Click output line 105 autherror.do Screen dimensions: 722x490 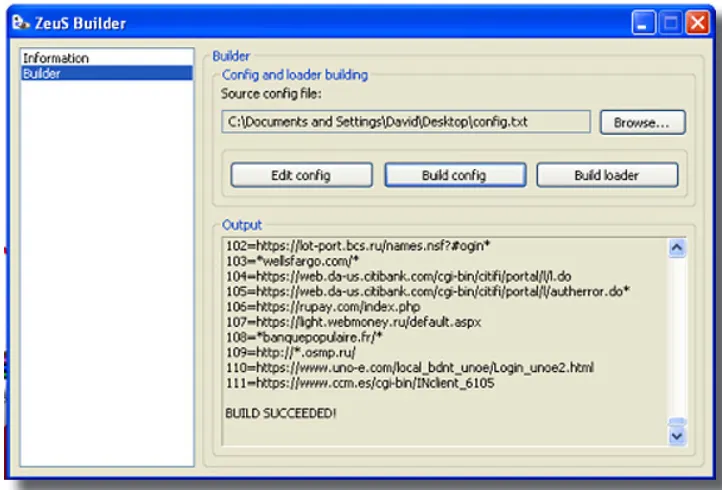point(428,292)
